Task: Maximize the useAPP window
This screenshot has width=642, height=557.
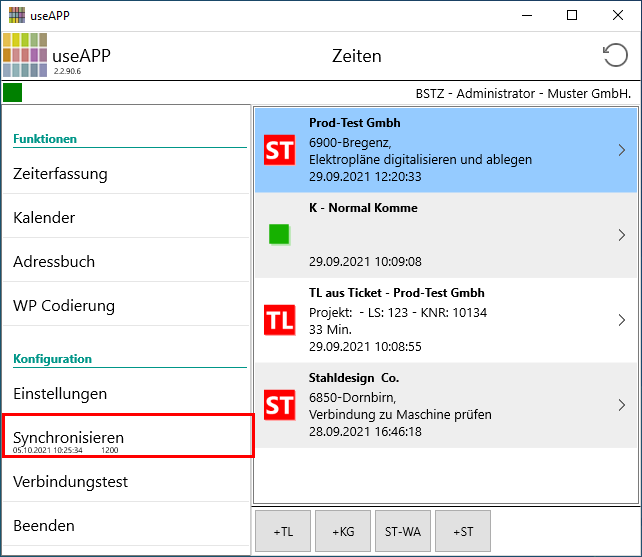Action: point(572,15)
